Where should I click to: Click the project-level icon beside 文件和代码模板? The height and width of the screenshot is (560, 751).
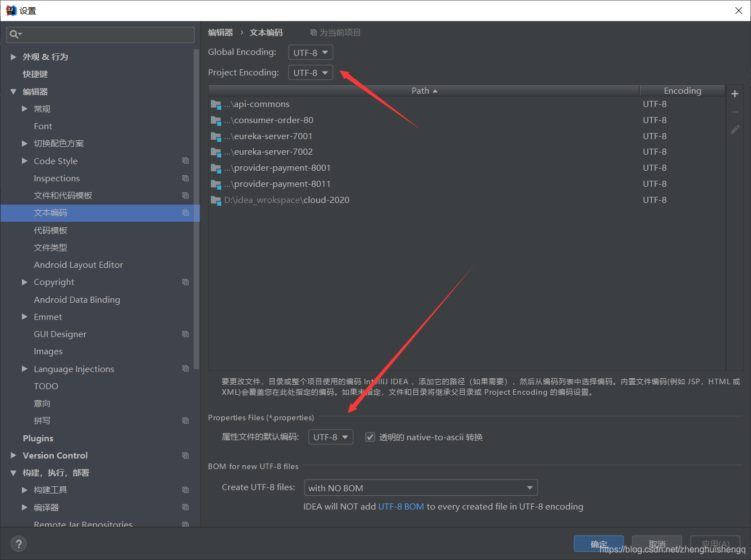pos(185,195)
